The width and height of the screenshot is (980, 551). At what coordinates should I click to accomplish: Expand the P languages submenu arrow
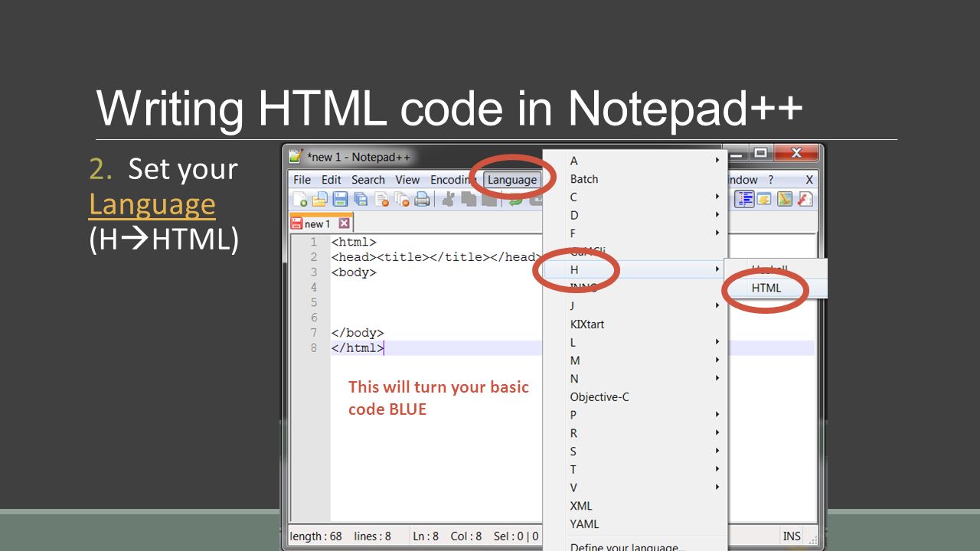[717, 415]
